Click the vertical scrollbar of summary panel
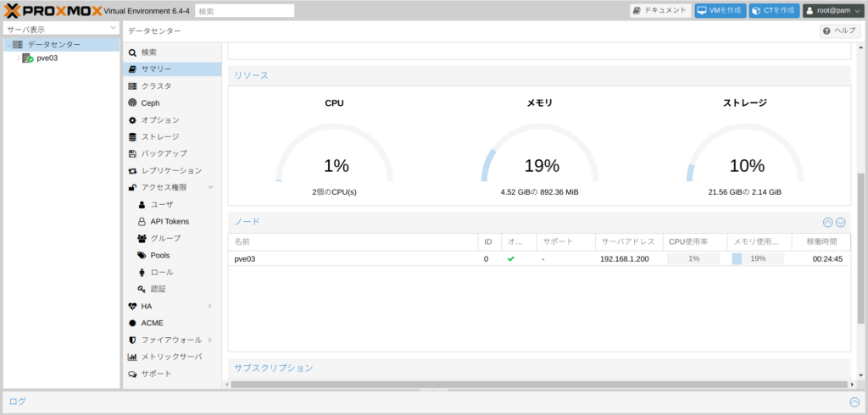The height and width of the screenshot is (415, 868). [x=860, y=248]
